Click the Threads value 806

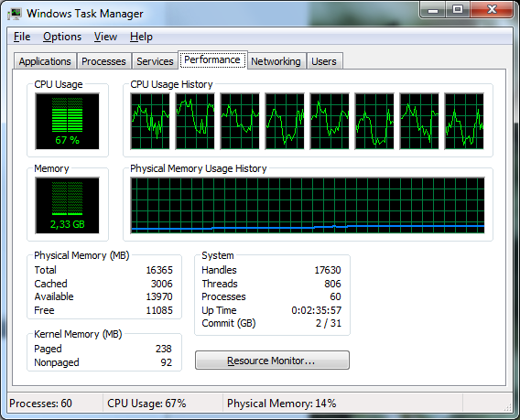pyautogui.click(x=332, y=284)
